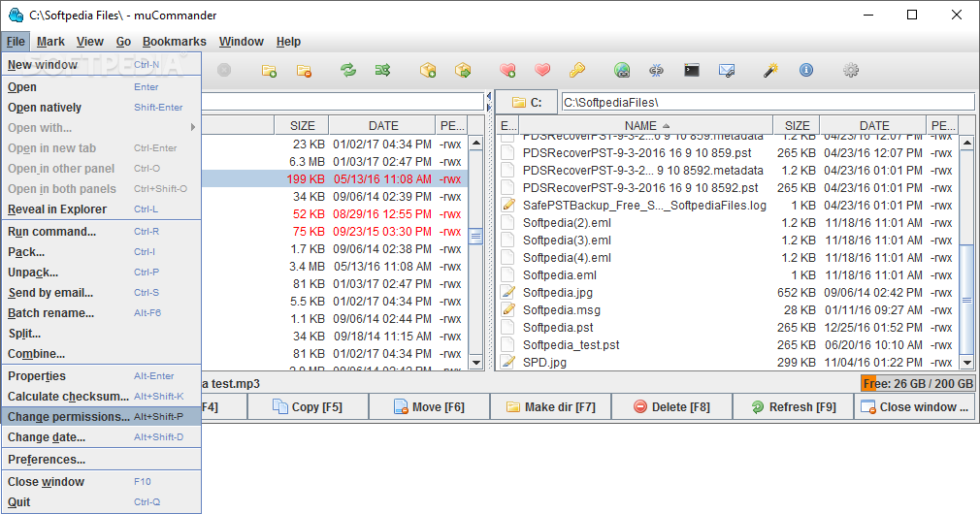Click Connect to server globe icon
Image resolution: width=980 pixels, height=514 pixels.
point(622,70)
